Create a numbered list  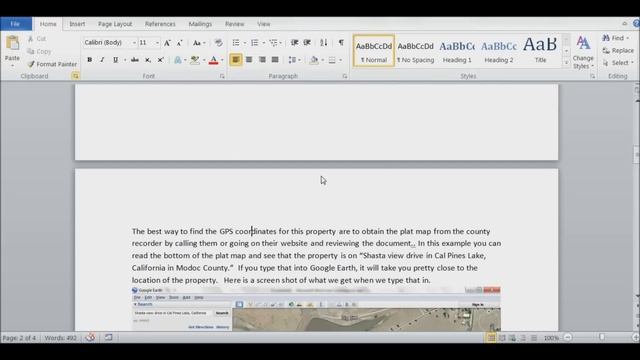coord(255,42)
